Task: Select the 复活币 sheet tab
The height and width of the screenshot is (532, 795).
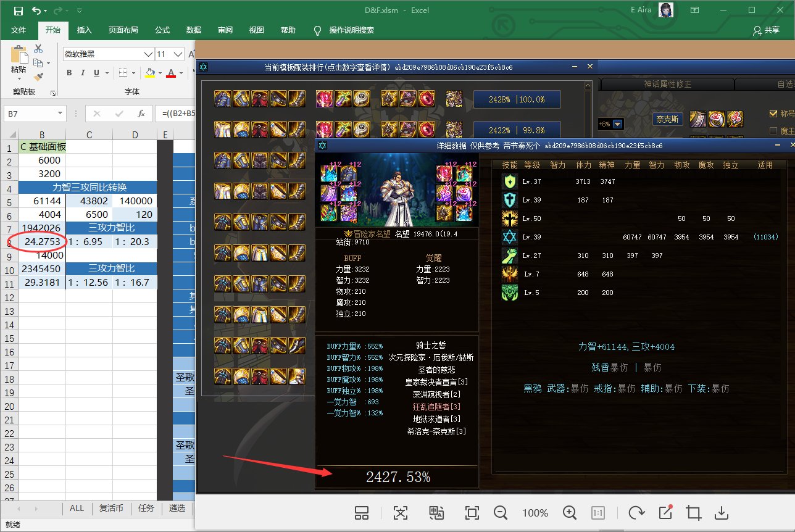Action: (x=111, y=509)
